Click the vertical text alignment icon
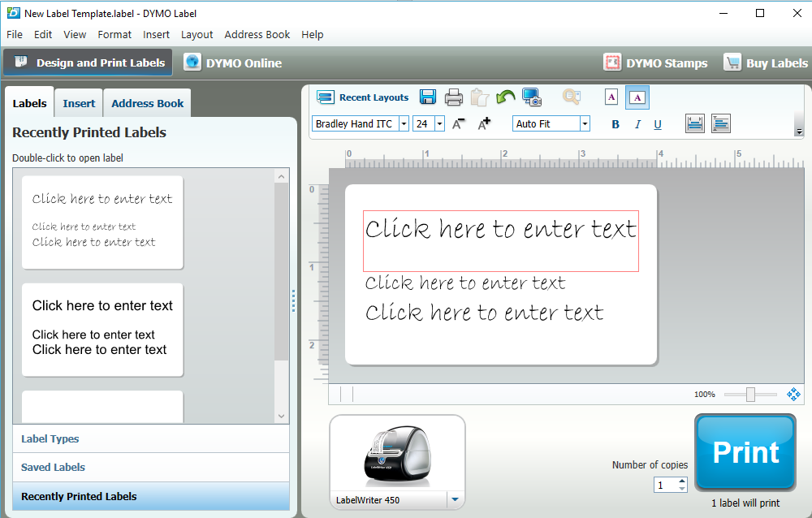812x518 pixels. point(721,123)
